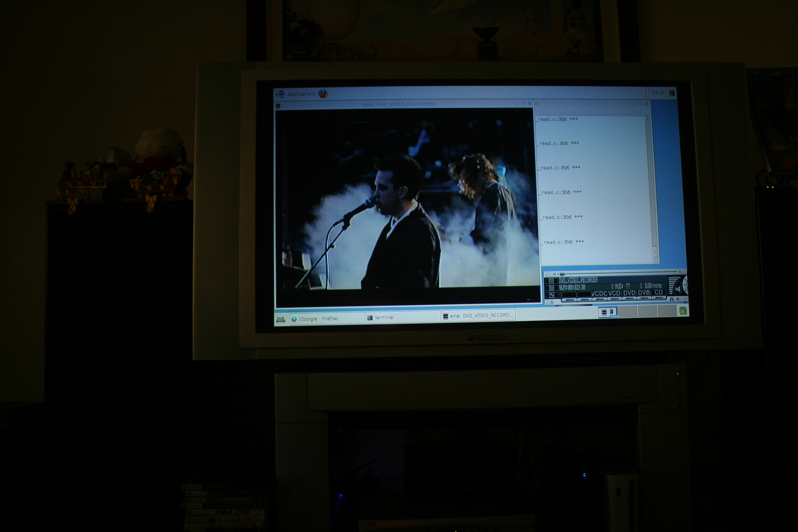Viewport: 798px width, 532px height.
Task: Mute audio with the small speaker icon in xine
Action: pyautogui.click(x=678, y=299)
